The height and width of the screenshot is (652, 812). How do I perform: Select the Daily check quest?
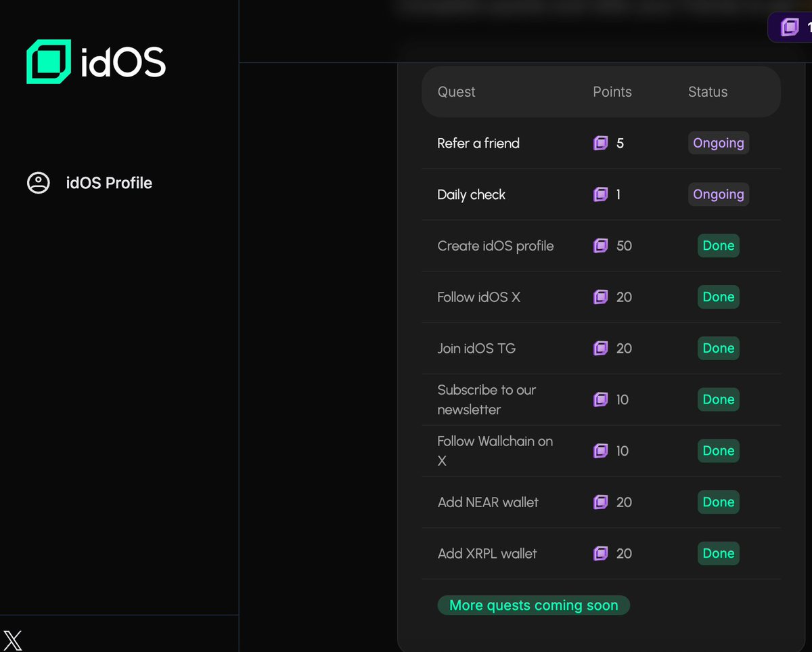click(x=471, y=194)
